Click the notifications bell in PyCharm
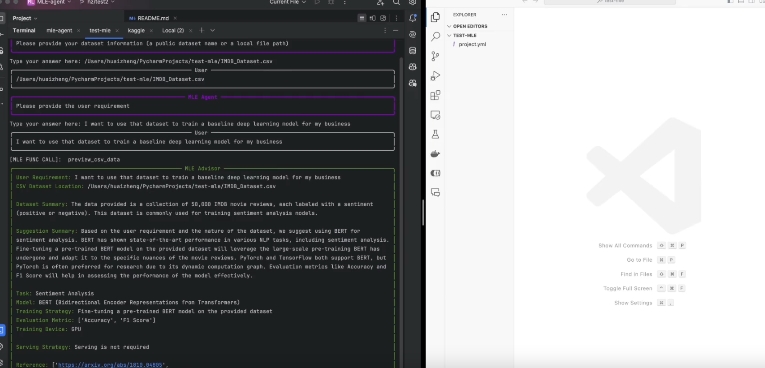The image size is (765, 368). pos(413,18)
